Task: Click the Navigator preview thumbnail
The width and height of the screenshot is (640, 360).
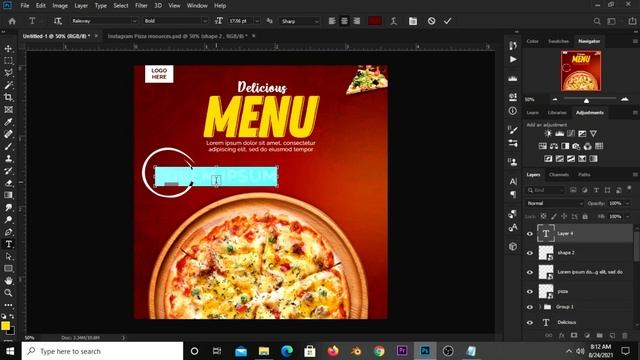Action: [x=581, y=71]
